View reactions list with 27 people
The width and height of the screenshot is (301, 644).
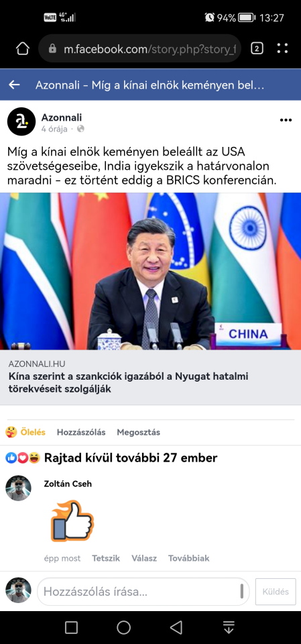point(111,458)
